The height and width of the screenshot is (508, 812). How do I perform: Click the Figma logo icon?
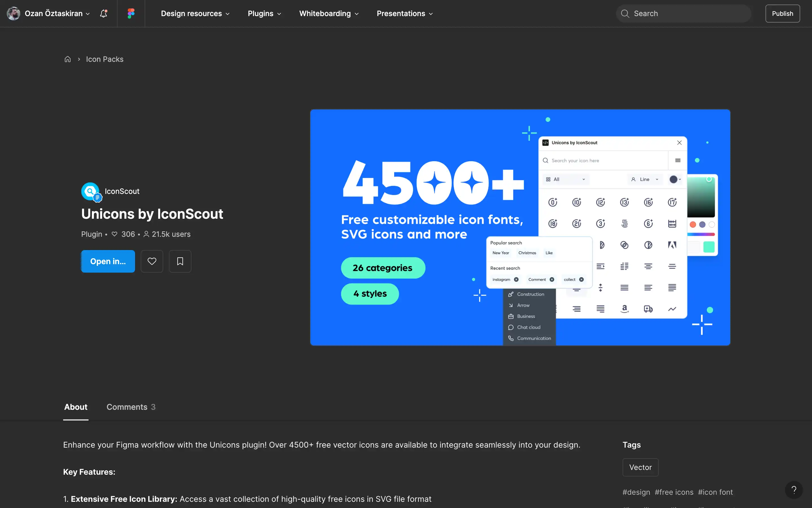point(131,14)
